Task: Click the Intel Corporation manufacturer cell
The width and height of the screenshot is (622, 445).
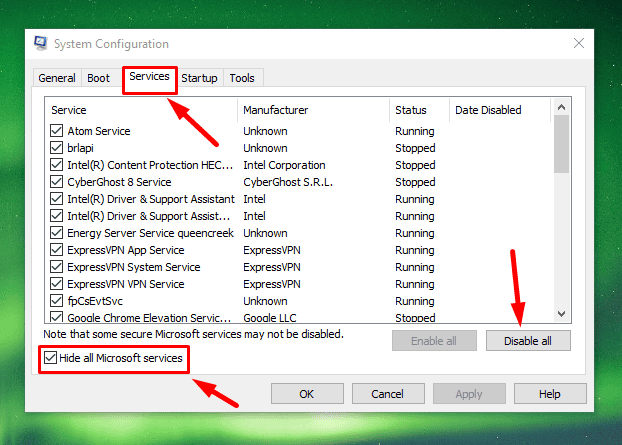Action: (x=284, y=165)
